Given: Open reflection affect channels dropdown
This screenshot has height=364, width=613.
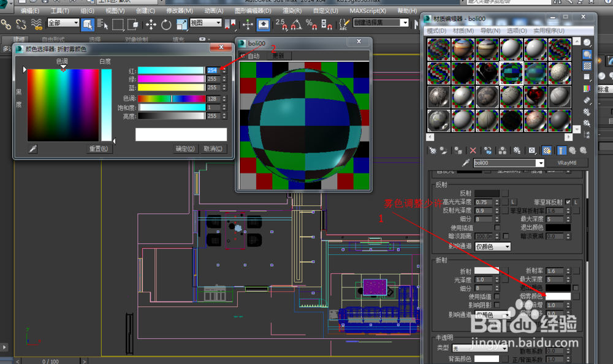Looking at the screenshot, I should point(493,247).
